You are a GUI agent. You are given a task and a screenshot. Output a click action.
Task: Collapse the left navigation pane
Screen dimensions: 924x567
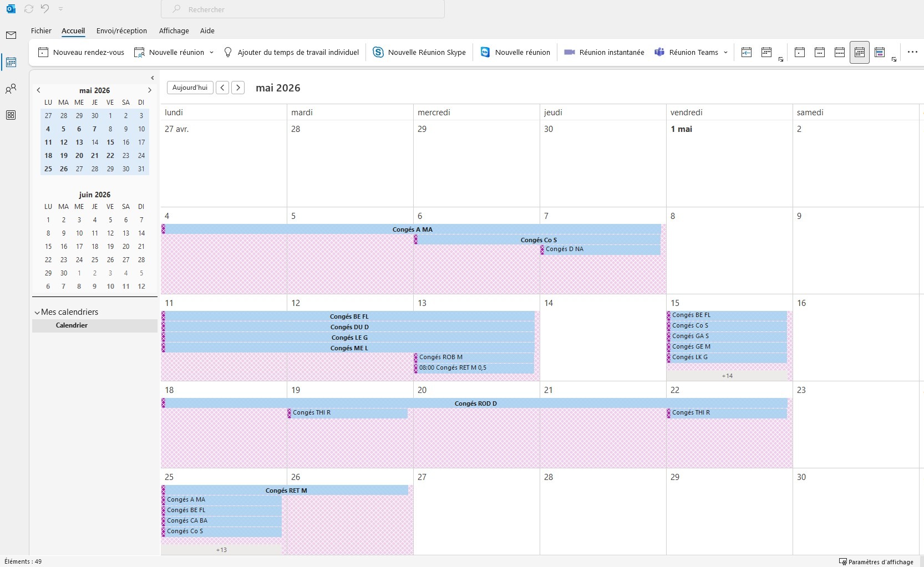(153, 78)
